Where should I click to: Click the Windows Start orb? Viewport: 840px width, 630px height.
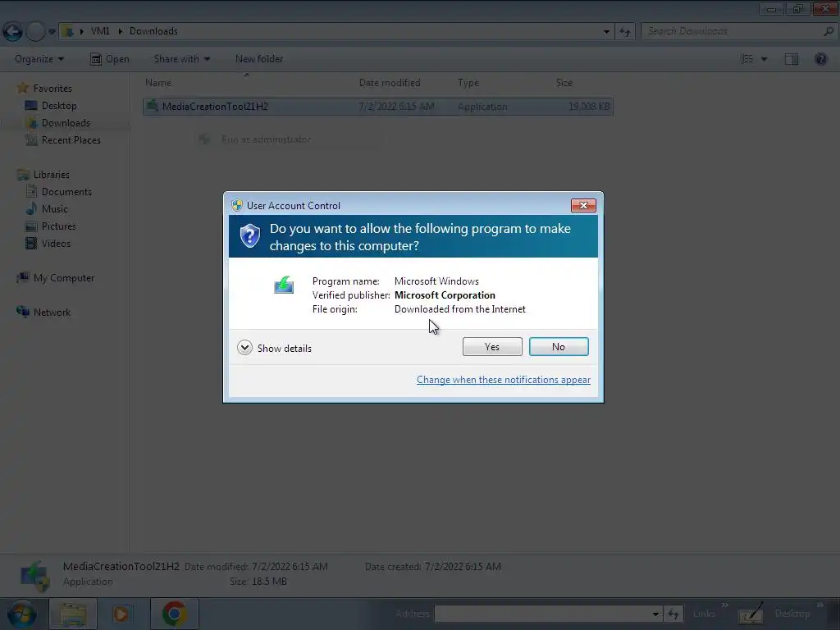coord(22,614)
